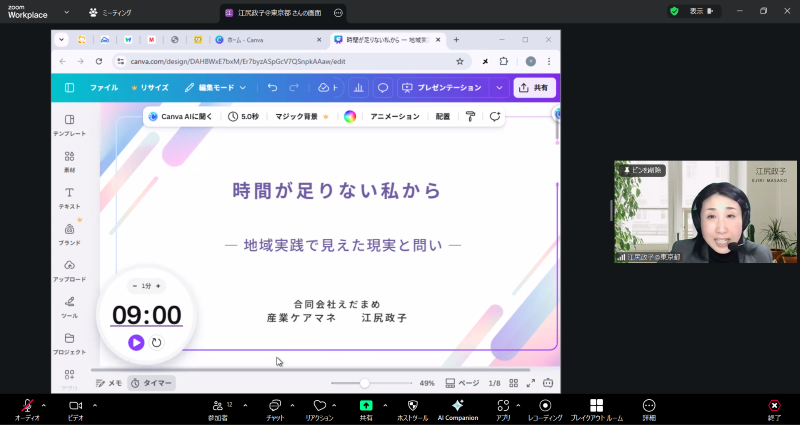Screen dimensions: 800x425
Task: Expand the Zoom 表示 view dropdown
Action: pos(718,11)
